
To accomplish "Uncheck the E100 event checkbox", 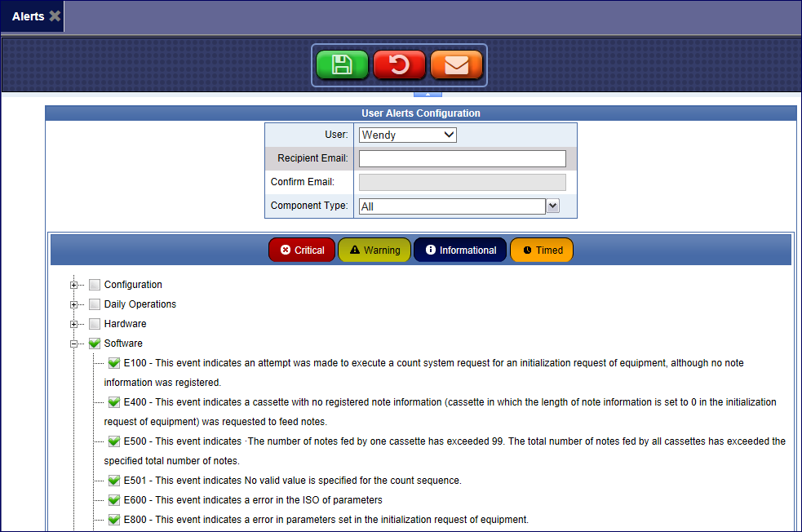I will 114,363.
